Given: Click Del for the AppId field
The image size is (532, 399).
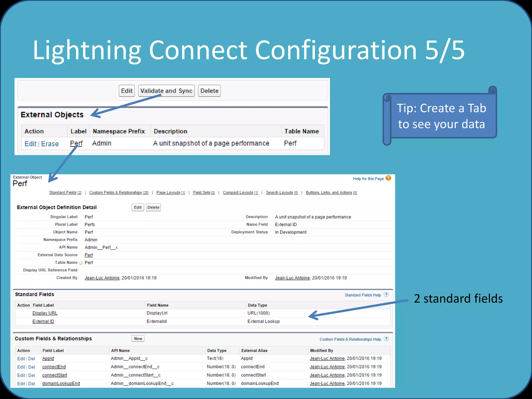Looking at the screenshot, I should point(31,359).
